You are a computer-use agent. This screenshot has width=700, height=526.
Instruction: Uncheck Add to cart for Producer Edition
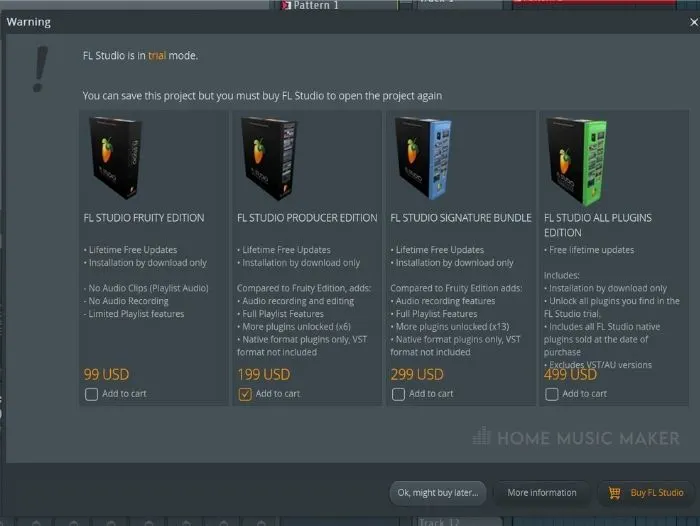pos(245,394)
